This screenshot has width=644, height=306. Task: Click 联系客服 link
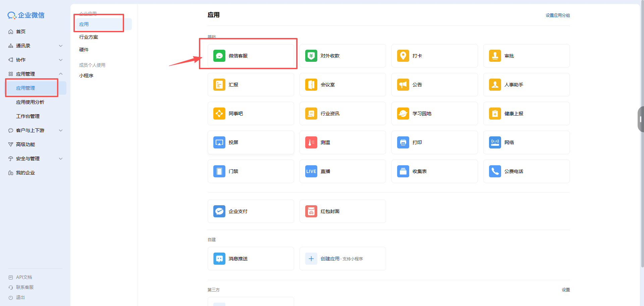(25, 287)
